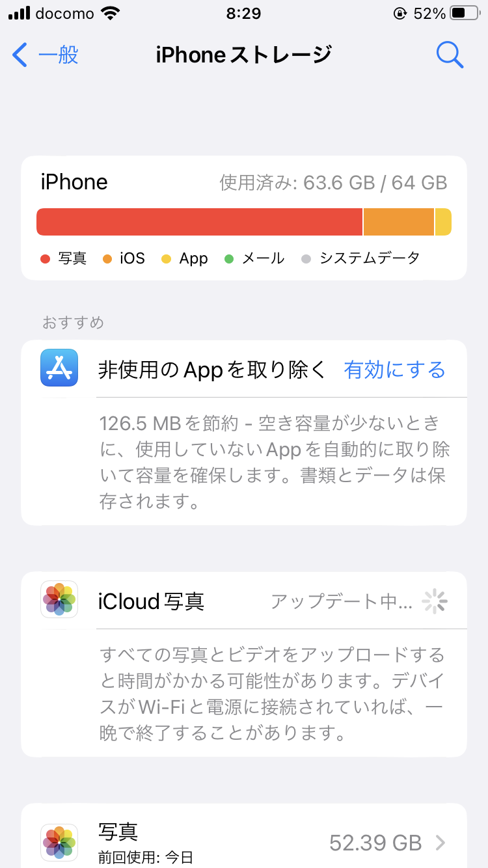488x868 pixels.
Task: Open the 写真 52.39 GB row chevron
Action: point(441,843)
